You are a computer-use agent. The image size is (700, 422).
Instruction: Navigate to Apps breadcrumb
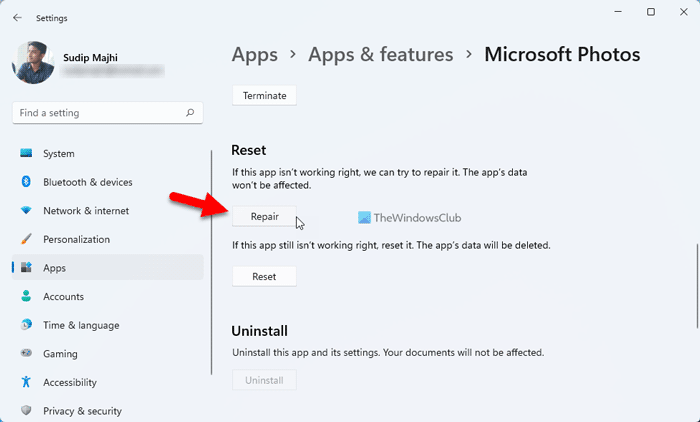255,54
